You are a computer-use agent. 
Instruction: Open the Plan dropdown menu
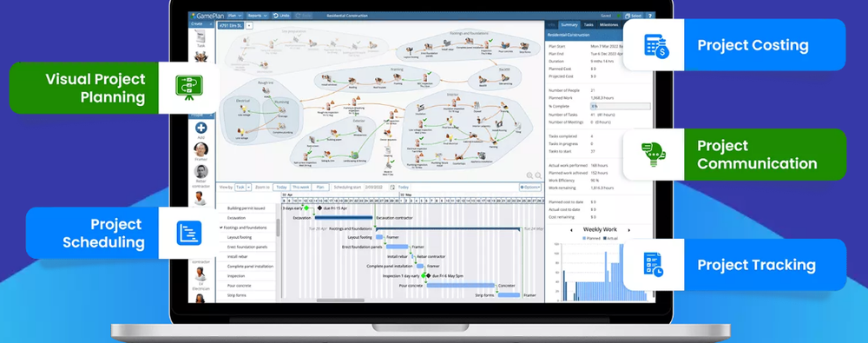coord(234,16)
